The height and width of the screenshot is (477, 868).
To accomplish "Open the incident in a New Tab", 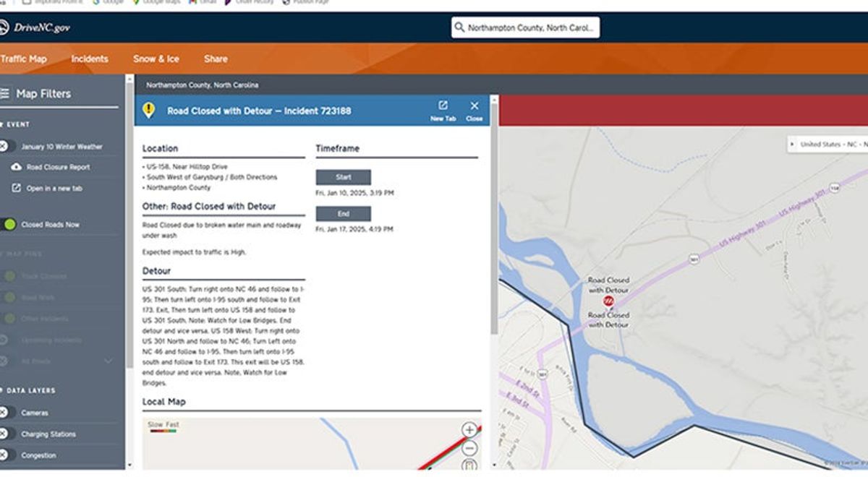I will click(x=443, y=110).
